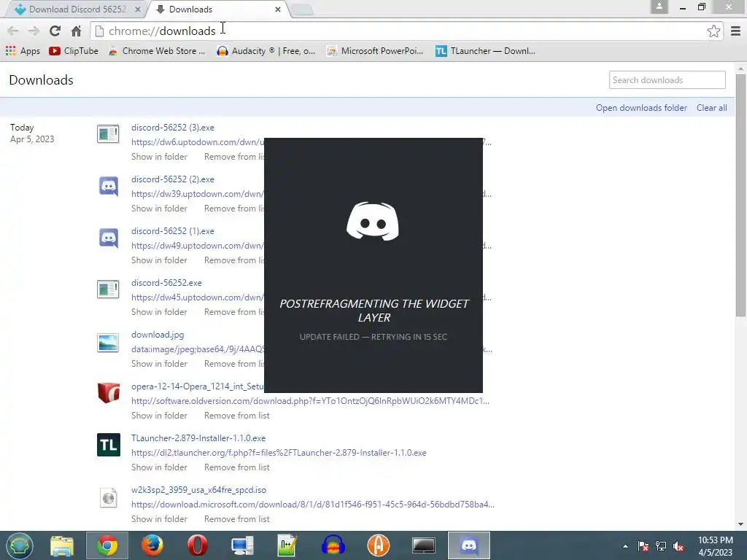Viewport: 747px width, 560px height.
Task: Open discord-56252 (3).exe file link
Action: tap(172, 128)
